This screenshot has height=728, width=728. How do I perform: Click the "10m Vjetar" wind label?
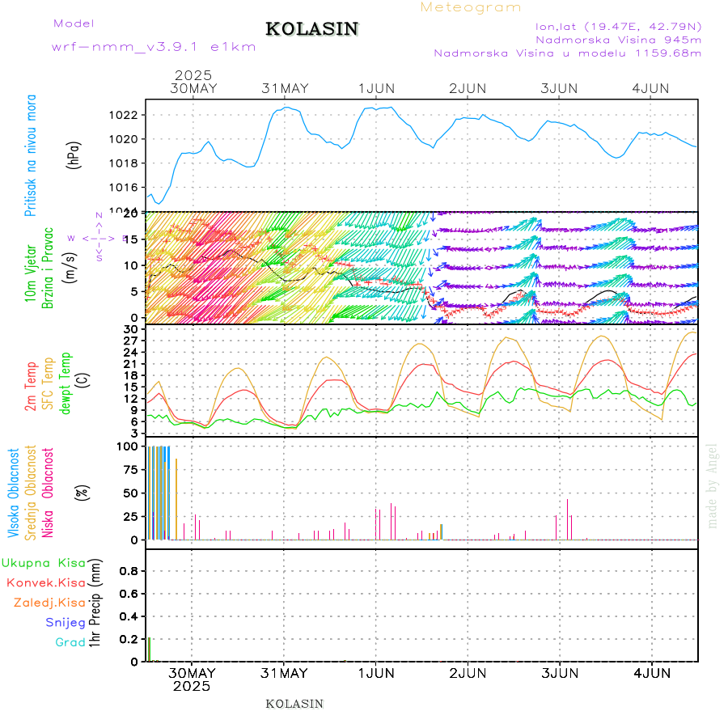(31, 273)
